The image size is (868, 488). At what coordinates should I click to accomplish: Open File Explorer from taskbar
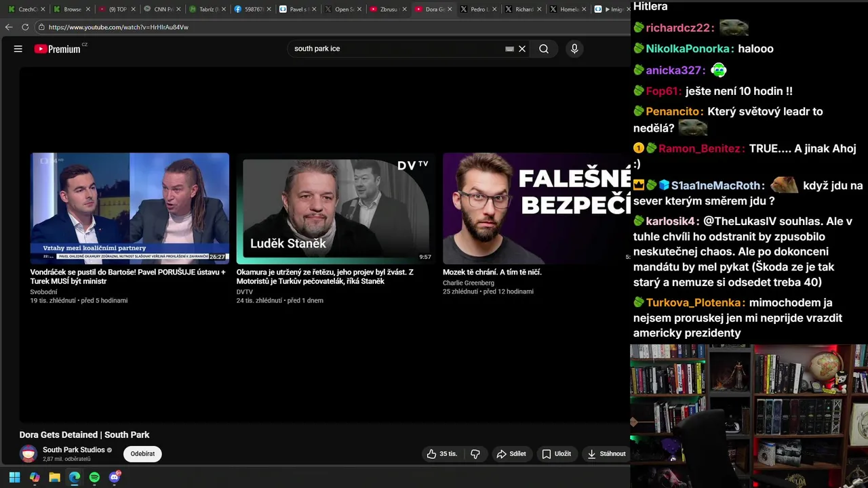(55, 477)
